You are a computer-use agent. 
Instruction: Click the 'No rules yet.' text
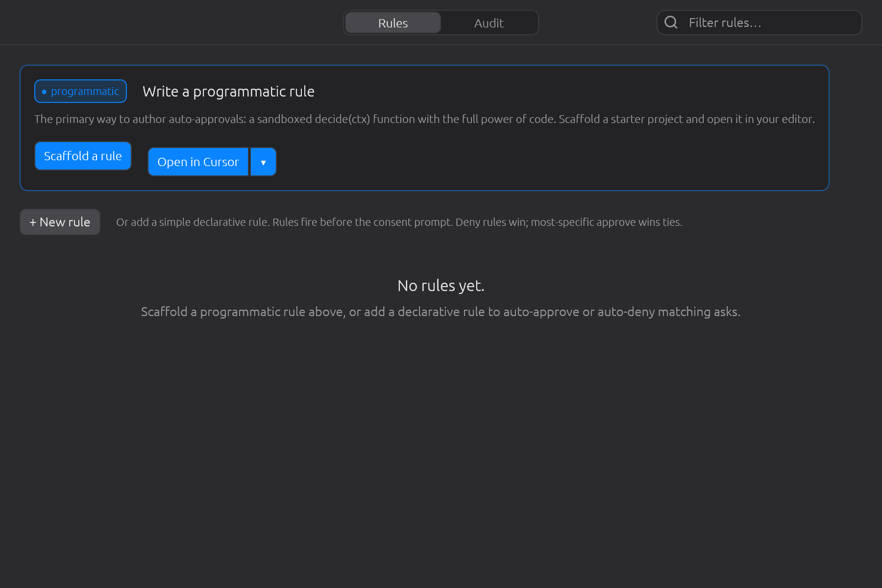coord(441,286)
